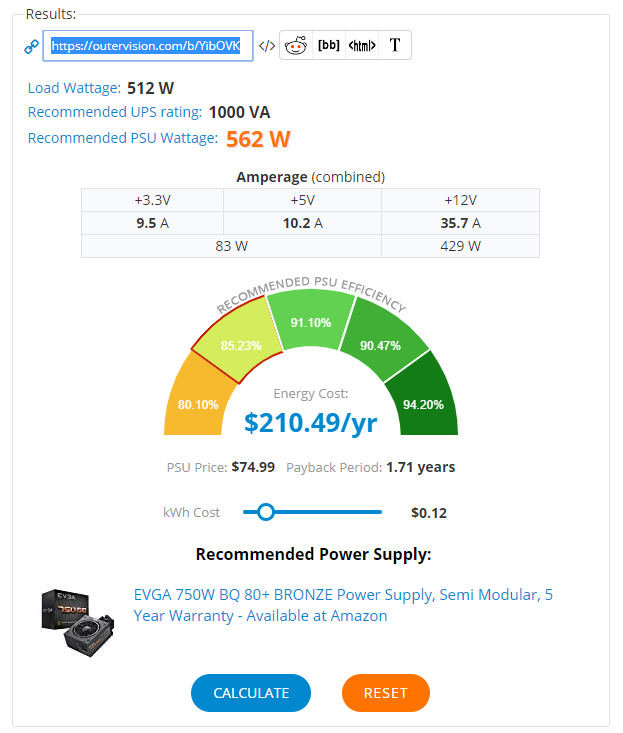Click the EVGA power supply product thumbnail
The height and width of the screenshot is (733, 623).
(x=78, y=622)
